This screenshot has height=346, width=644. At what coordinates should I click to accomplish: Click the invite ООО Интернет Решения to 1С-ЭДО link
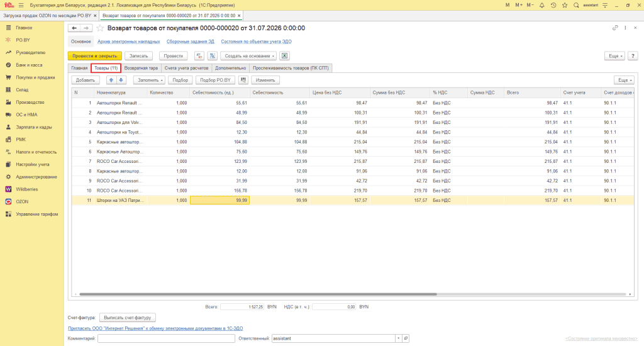pyautogui.click(x=155, y=328)
